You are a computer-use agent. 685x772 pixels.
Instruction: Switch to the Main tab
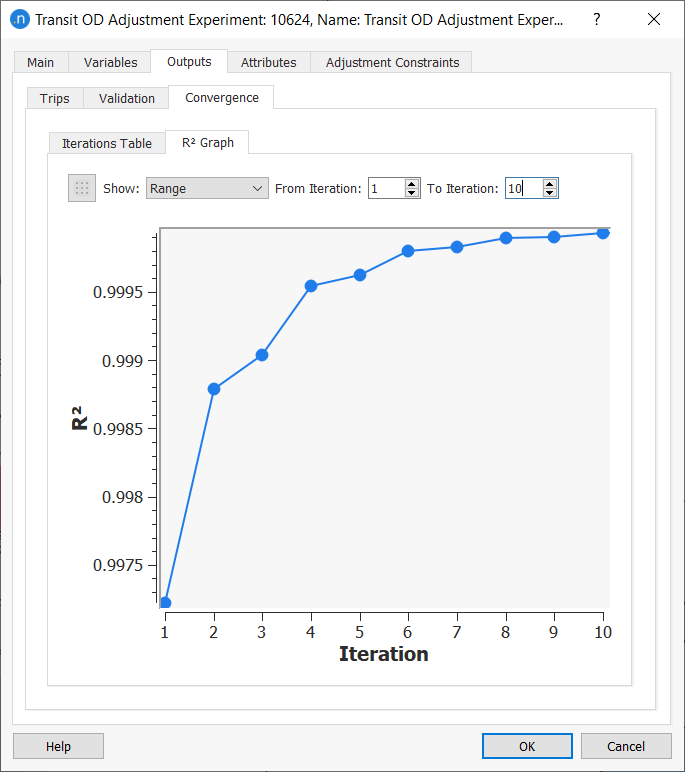point(41,62)
